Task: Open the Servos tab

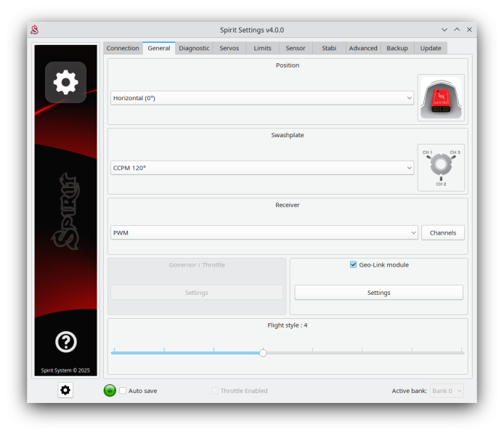Action: (229, 48)
